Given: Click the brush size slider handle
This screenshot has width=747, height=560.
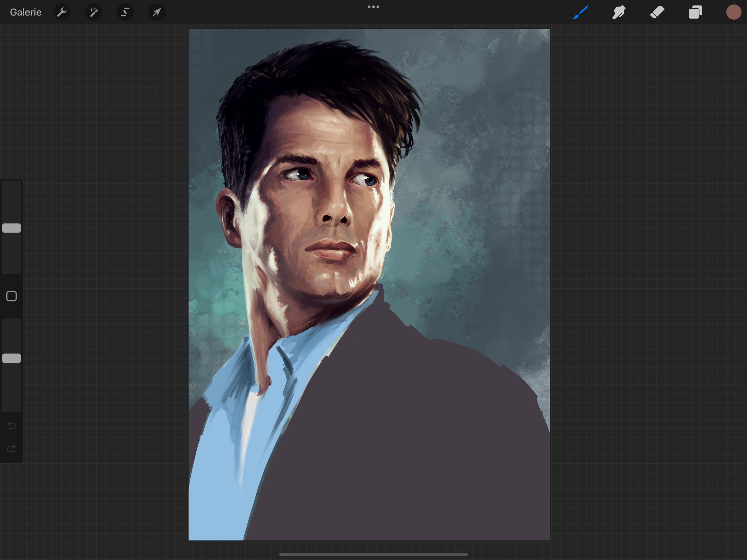Looking at the screenshot, I should pyautogui.click(x=11, y=228).
